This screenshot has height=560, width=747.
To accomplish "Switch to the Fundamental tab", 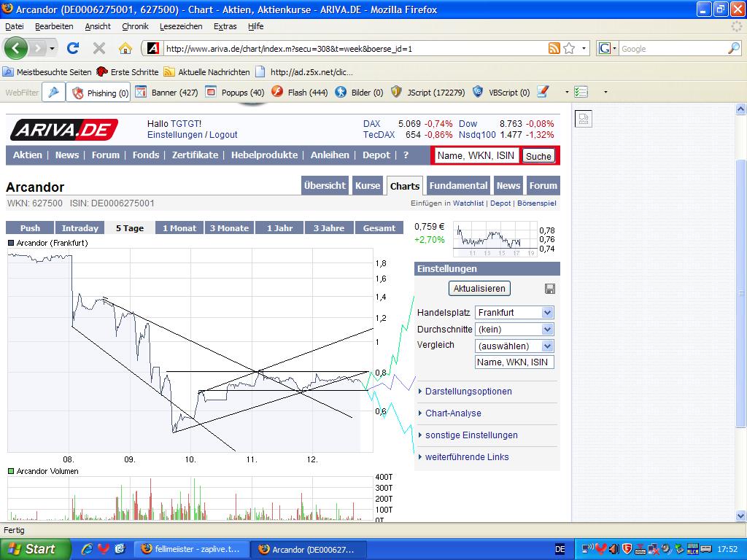I will tap(458, 186).
